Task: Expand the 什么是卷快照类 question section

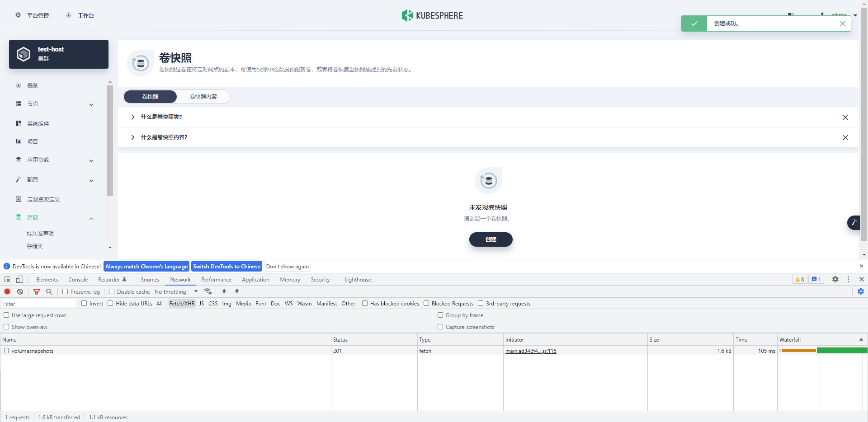Action: pos(133,117)
